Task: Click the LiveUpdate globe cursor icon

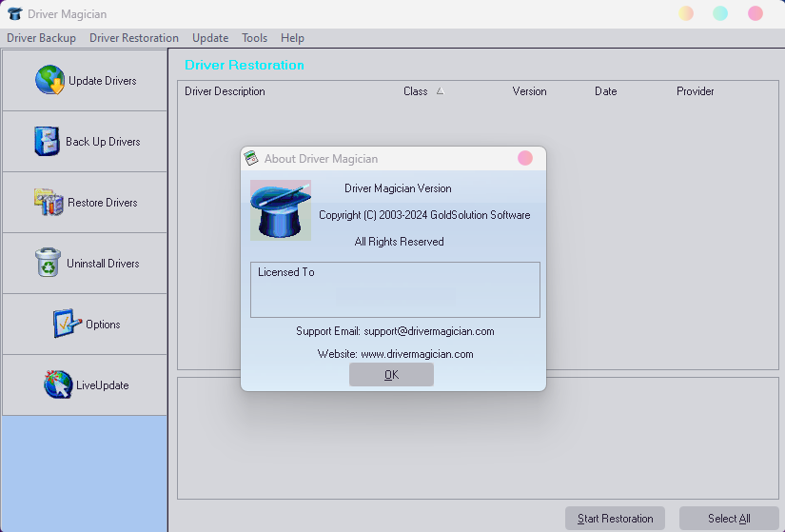Action: 58,384
